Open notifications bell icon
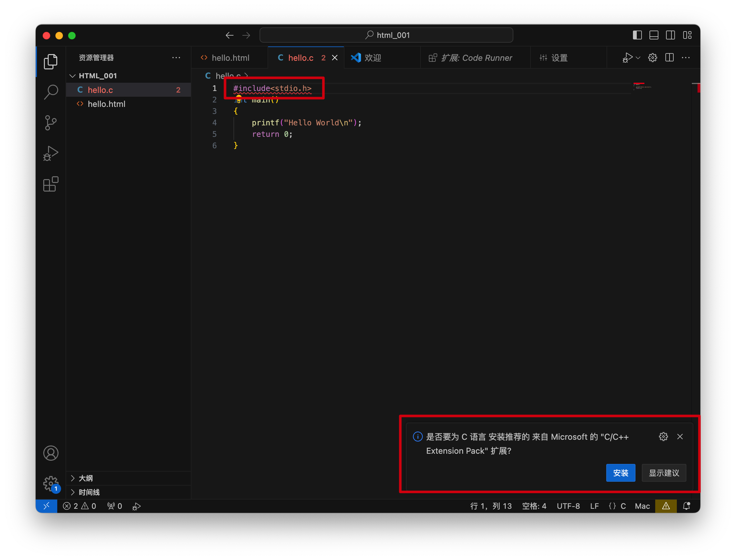Screen dimensions: 736x560 coord(686,506)
